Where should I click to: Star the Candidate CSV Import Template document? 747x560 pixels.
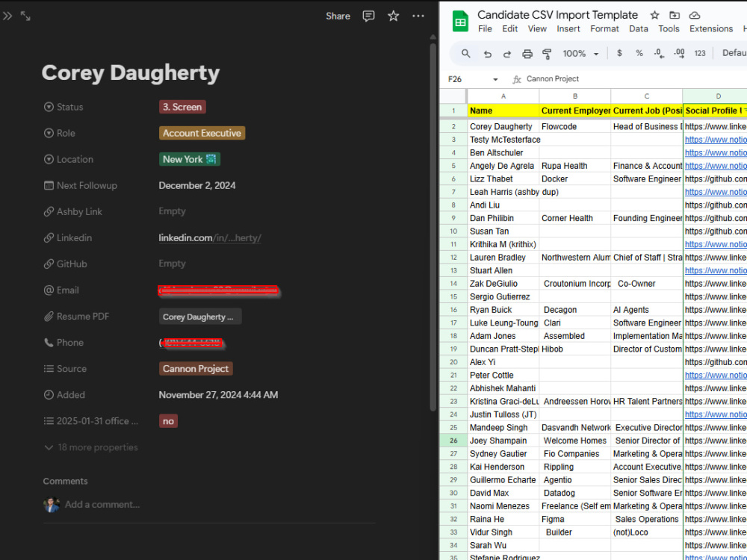(654, 15)
